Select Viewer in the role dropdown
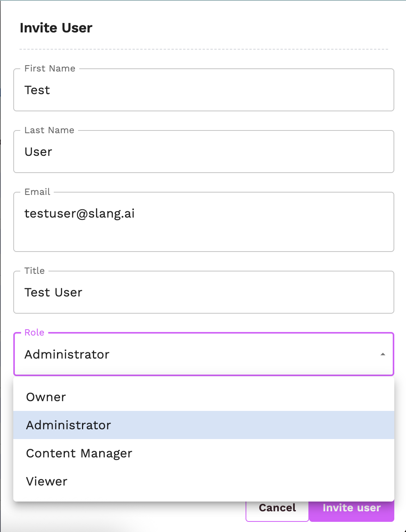 coord(47,481)
